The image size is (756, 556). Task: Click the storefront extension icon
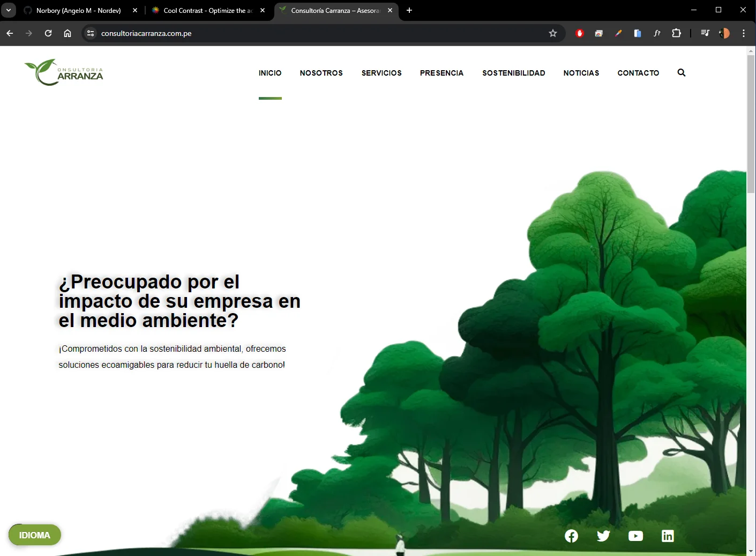(599, 33)
